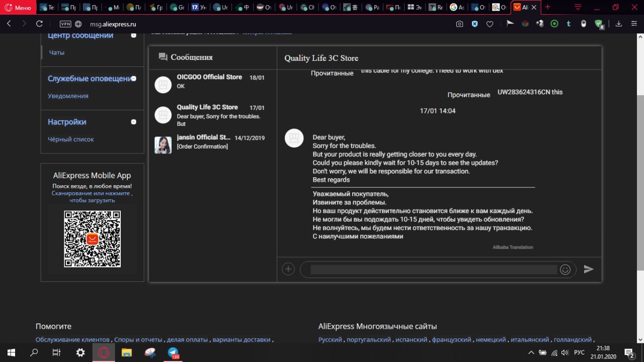Open a new tab with plus button

pyautogui.click(x=548, y=7)
